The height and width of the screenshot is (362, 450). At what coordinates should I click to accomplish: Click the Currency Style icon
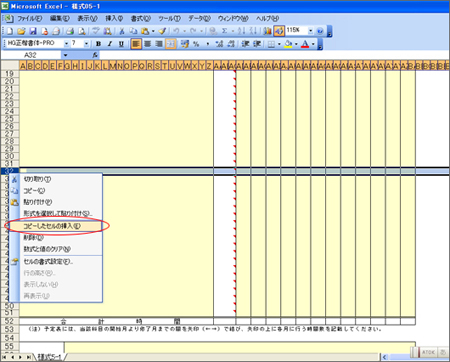point(185,44)
